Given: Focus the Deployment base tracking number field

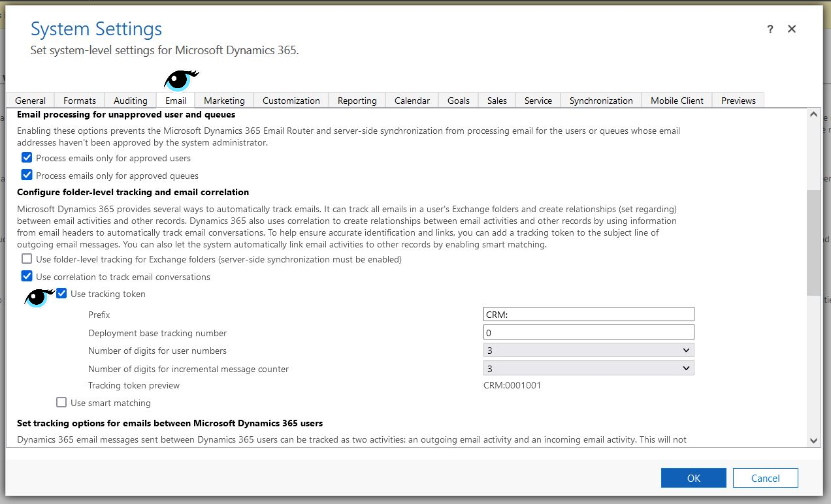Looking at the screenshot, I should coord(589,332).
